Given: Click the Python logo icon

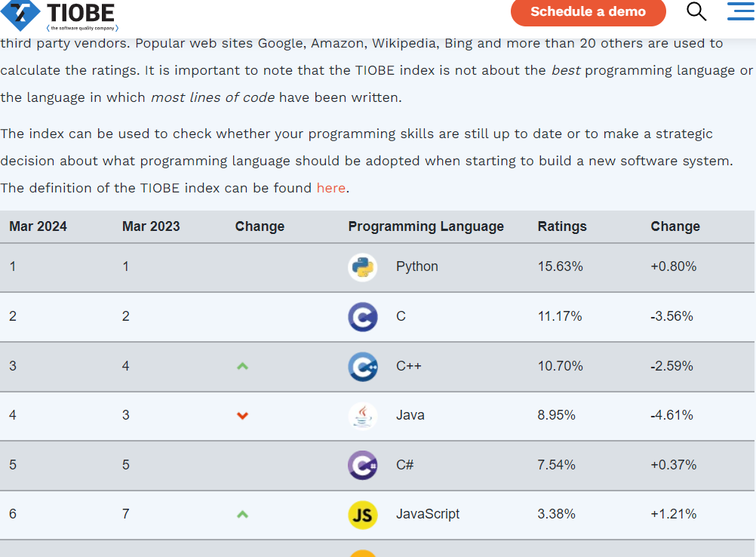Looking at the screenshot, I should pyautogui.click(x=363, y=267).
